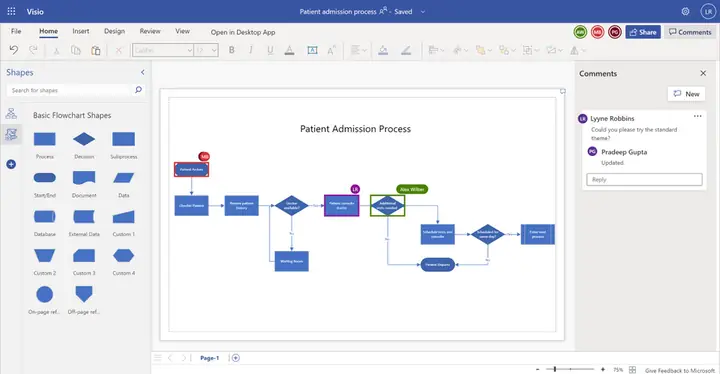Click the Paste clipboard icon
The image size is (720, 374).
point(96,50)
